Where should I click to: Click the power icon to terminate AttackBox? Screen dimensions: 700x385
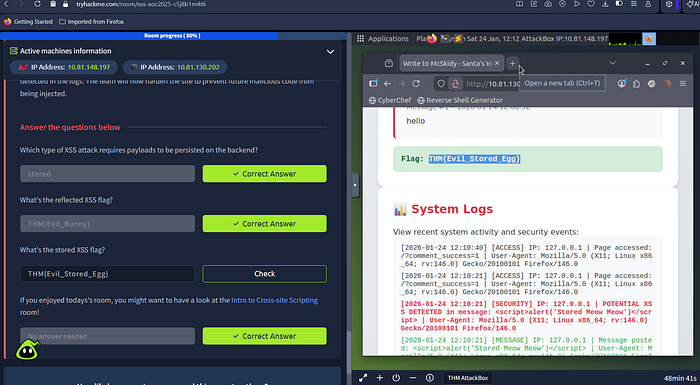[x=396, y=378]
